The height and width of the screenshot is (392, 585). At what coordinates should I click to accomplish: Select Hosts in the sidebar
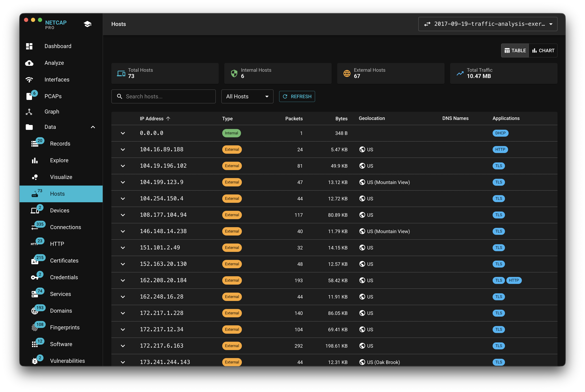tap(61, 194)
